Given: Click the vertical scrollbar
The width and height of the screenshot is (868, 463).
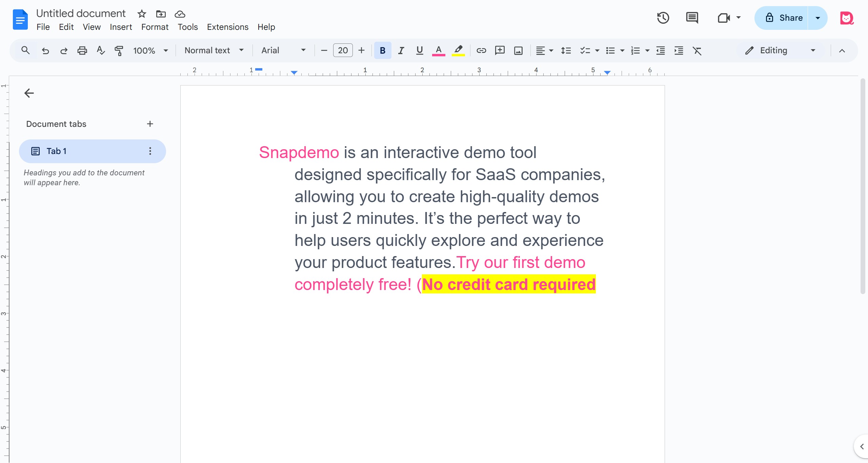Looking at the screenshot, I should click(x=863, y=187).
